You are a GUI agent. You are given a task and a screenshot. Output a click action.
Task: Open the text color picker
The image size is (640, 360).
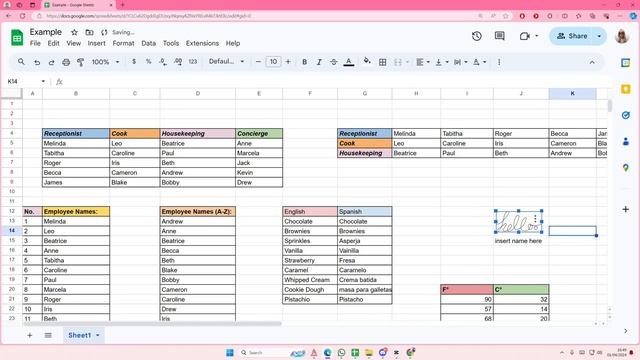point(349,62)
